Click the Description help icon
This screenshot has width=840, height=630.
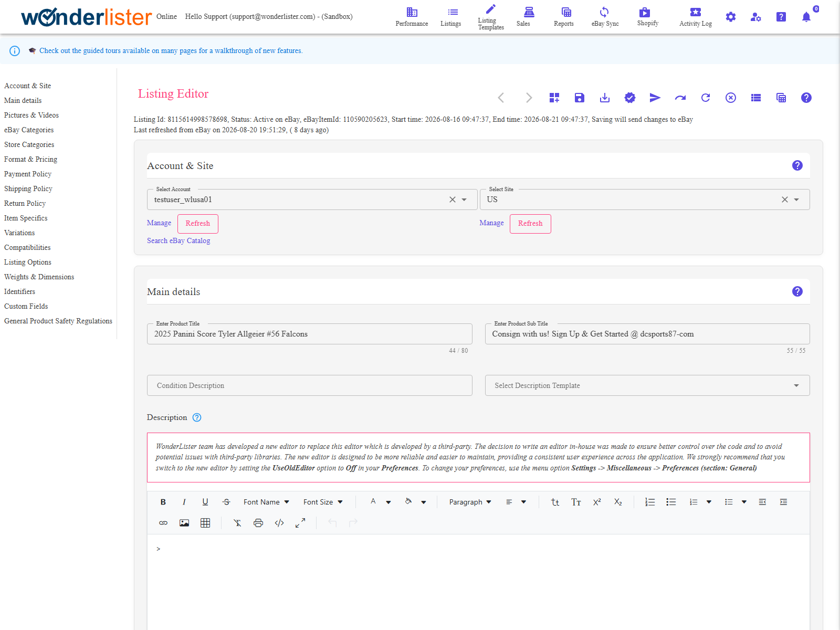197,417
